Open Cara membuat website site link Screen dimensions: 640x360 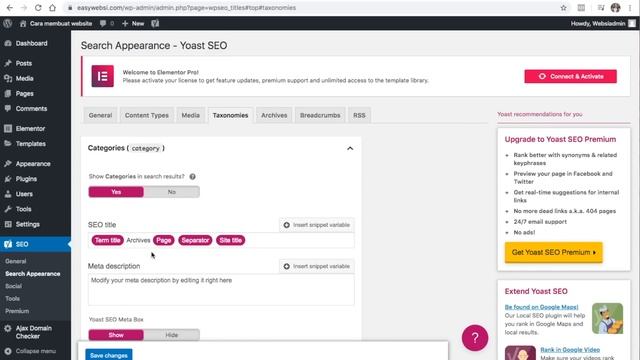pos(56,24)
